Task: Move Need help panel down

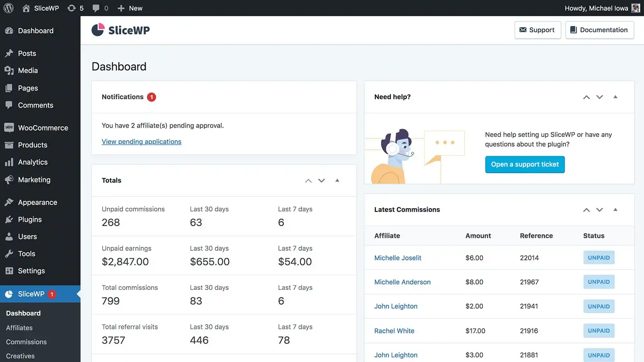Action: (600, 97)
